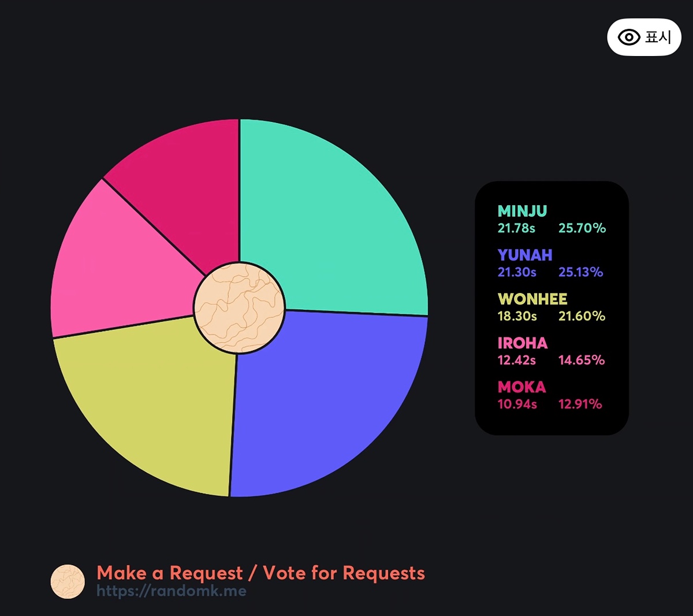Click MINJU's 25.70% percentage value
Screen dimensions: 693x616
pos(582,228)
